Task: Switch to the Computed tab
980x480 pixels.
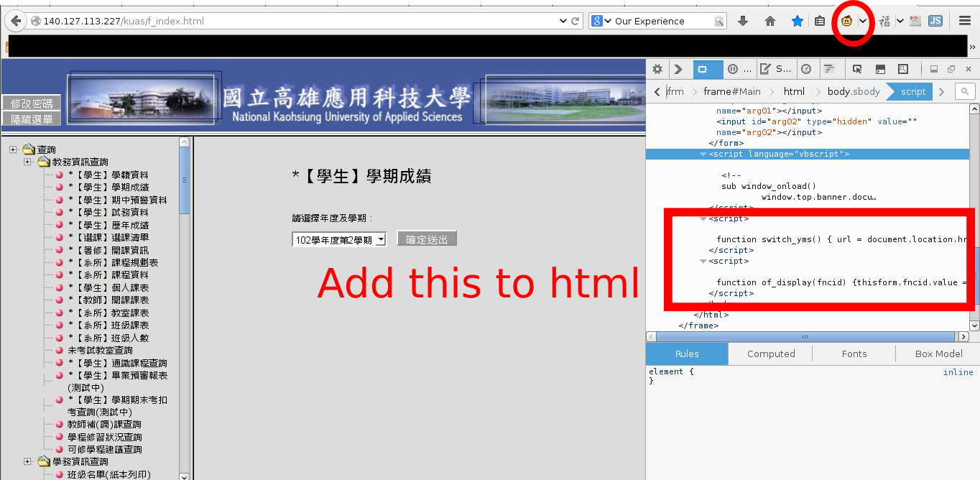Action: point(771,354)
